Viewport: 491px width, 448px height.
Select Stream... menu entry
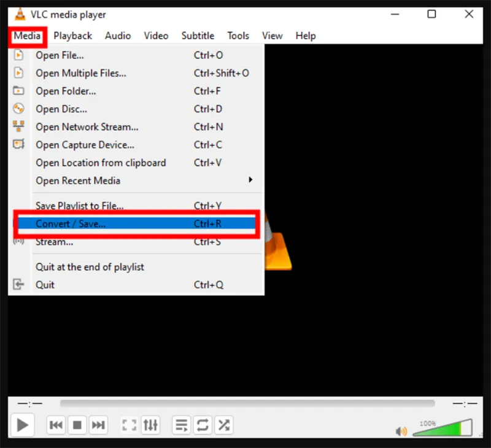click(x=136, y=242)
